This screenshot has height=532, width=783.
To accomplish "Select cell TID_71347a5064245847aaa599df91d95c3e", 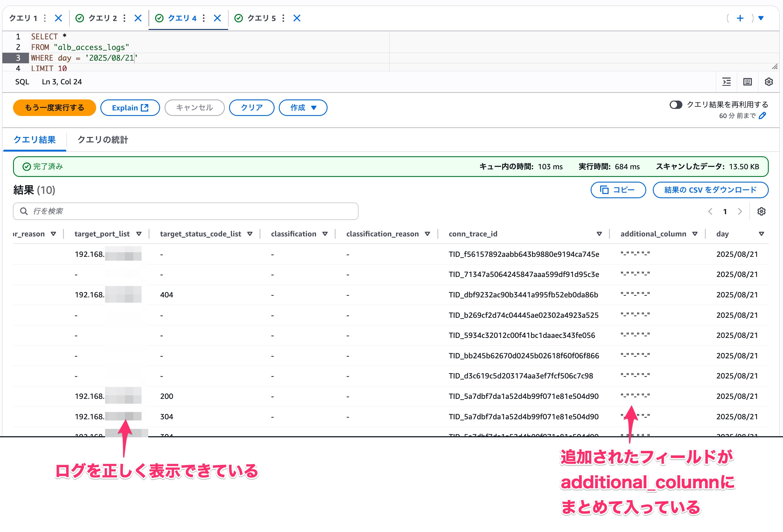I will click(x=524, y=275).
